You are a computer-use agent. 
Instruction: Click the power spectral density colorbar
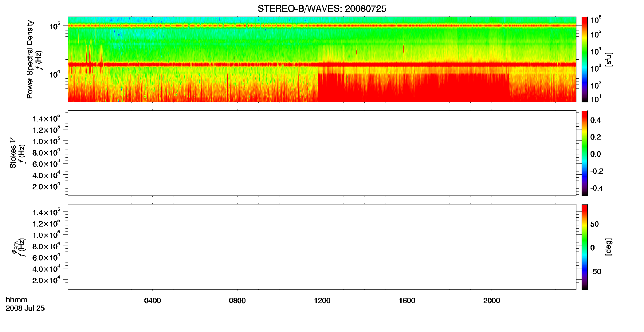(x=585, y=59)
